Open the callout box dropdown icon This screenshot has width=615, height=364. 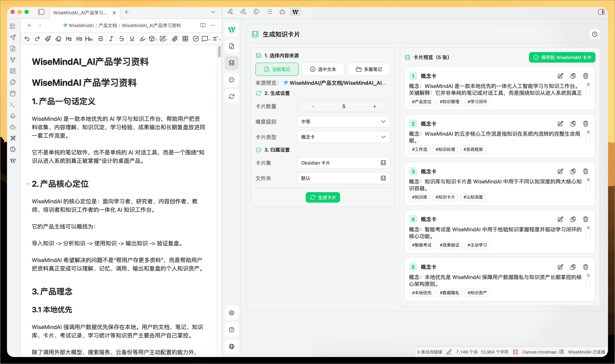click(206, 39)
